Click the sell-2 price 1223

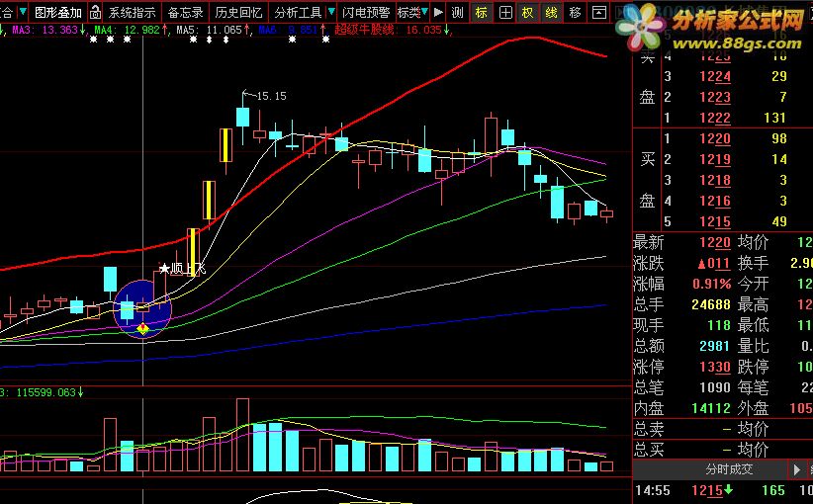(x=715, y=98)
